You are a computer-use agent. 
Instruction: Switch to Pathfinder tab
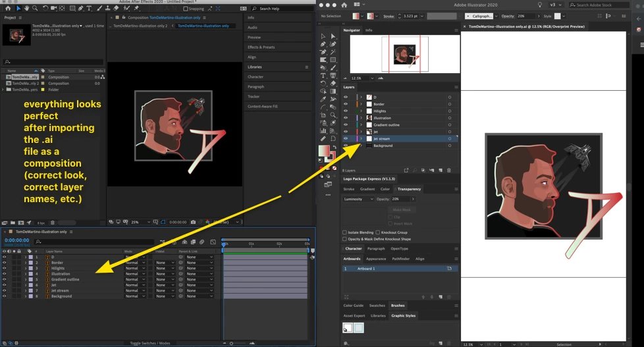point(401,259)
